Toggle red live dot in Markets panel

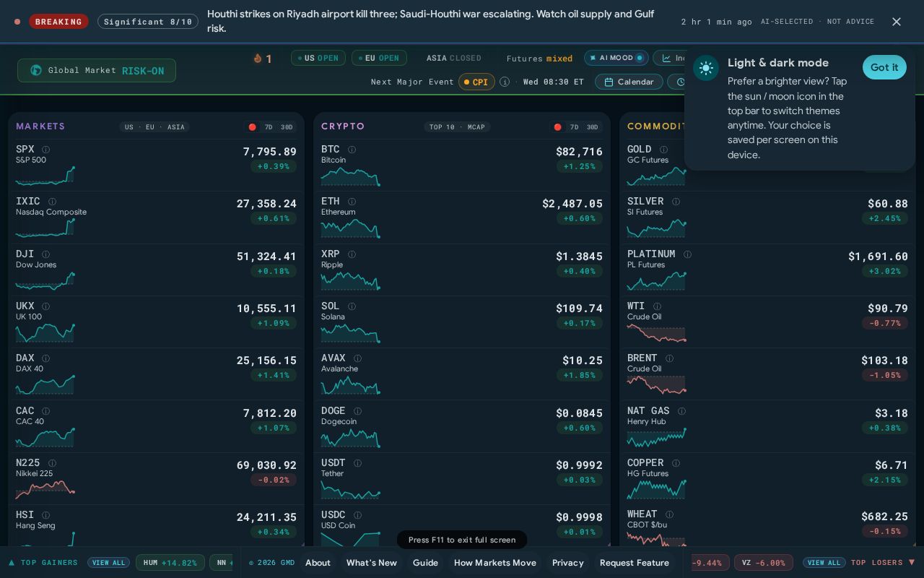(x=252, y=127)
